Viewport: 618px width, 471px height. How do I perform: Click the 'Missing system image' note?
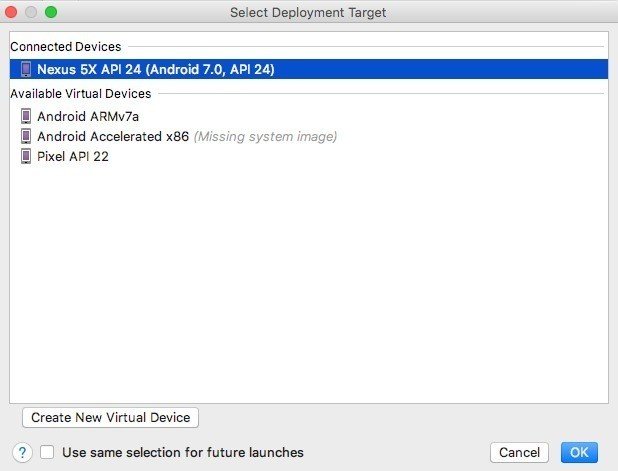click(x=265, y=136)
